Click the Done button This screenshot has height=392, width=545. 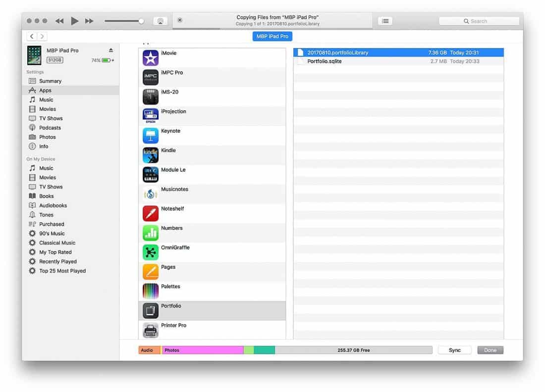coord(490,350)
